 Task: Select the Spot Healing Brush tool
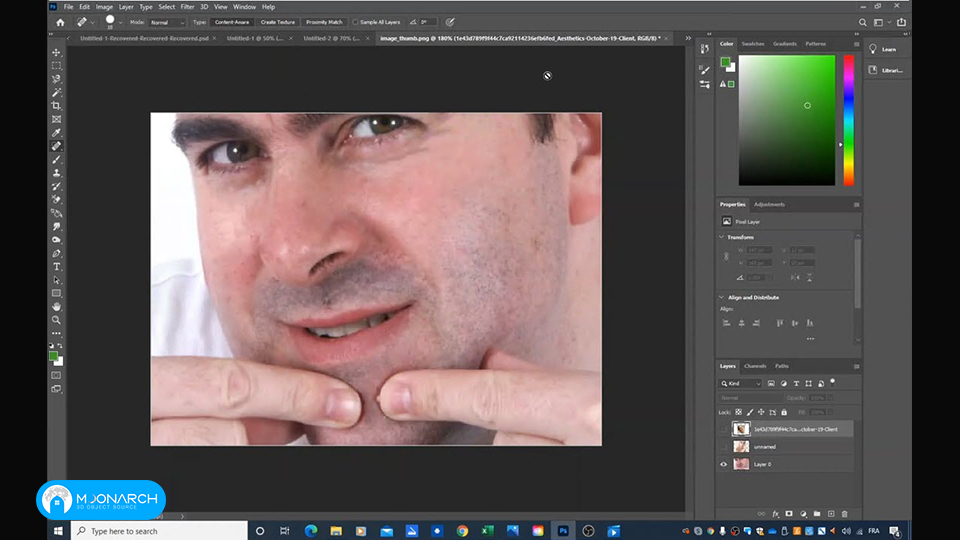click(56, 146)
